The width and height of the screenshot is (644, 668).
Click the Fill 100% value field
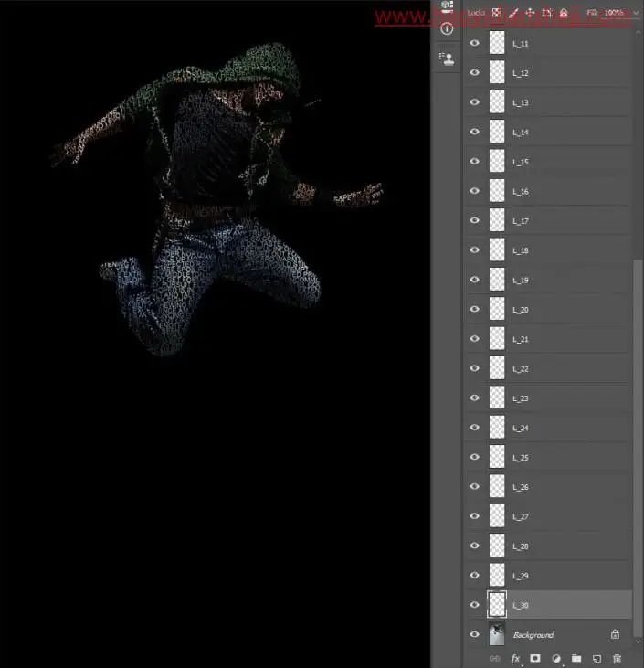coord(614,13)
